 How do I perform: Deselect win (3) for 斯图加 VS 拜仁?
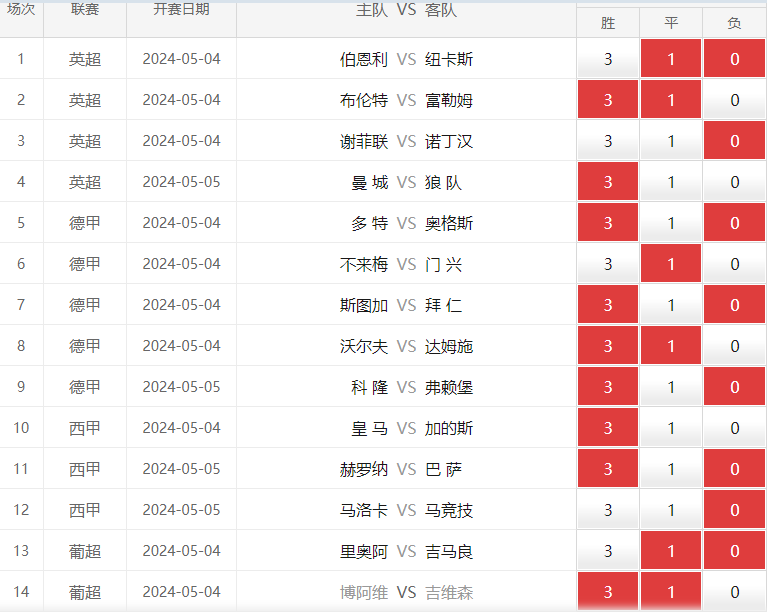[x=608, y=305]
